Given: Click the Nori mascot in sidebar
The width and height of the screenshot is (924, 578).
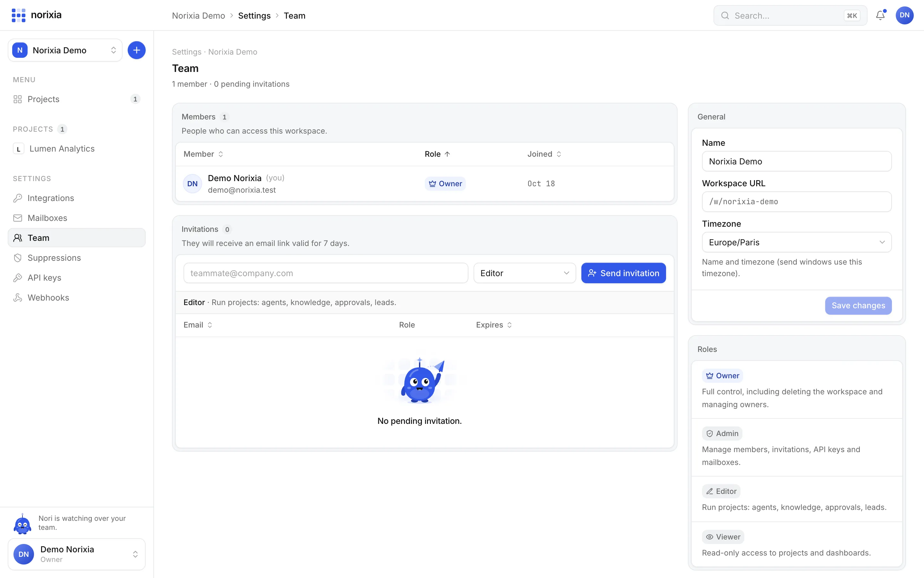Looking at the screenshot, I should tap(22, 523).
